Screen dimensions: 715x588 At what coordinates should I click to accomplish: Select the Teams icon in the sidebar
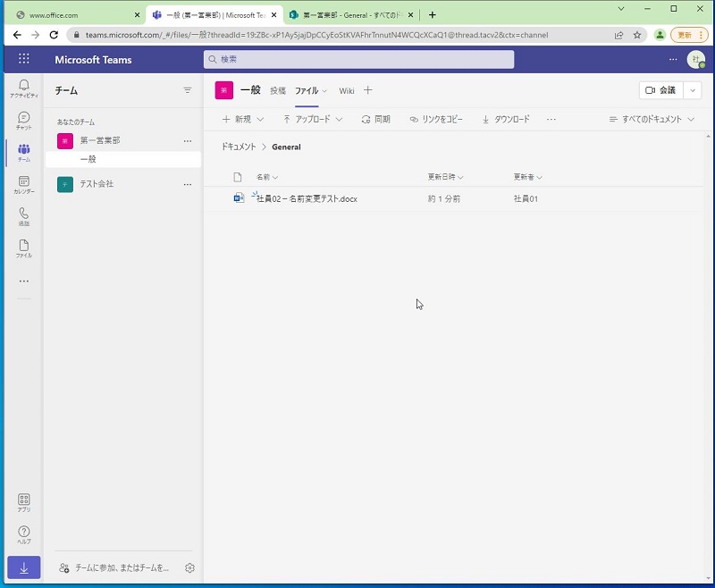24,153
